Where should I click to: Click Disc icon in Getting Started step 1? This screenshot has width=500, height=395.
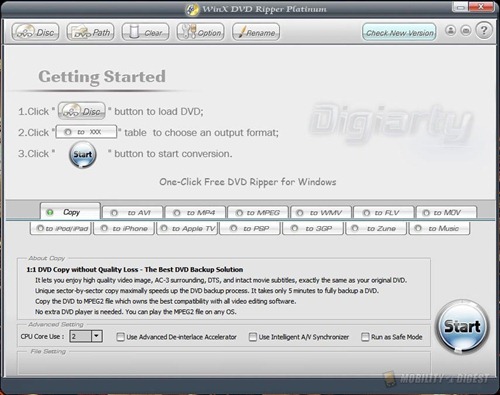coord(82,111)
